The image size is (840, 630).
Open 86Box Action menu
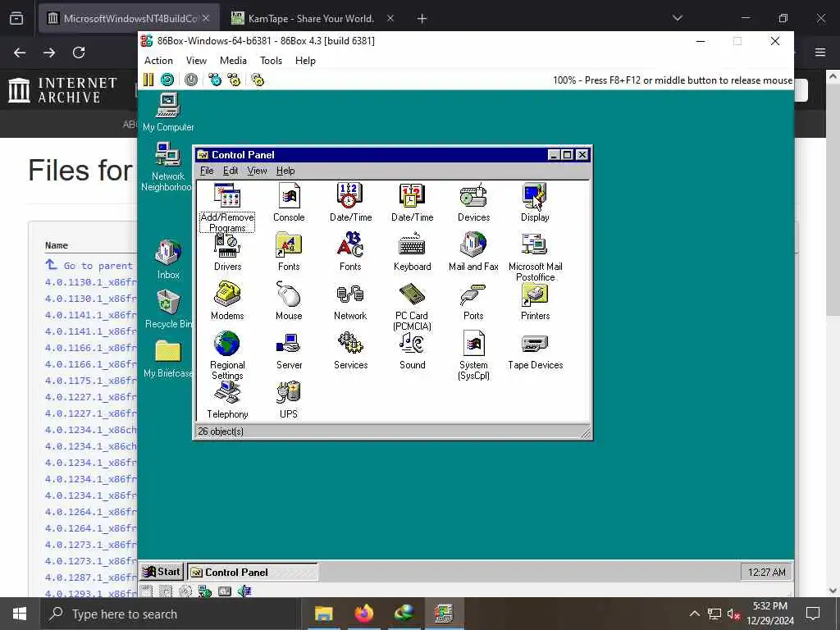pyautogui.click(x=158, y=61)
